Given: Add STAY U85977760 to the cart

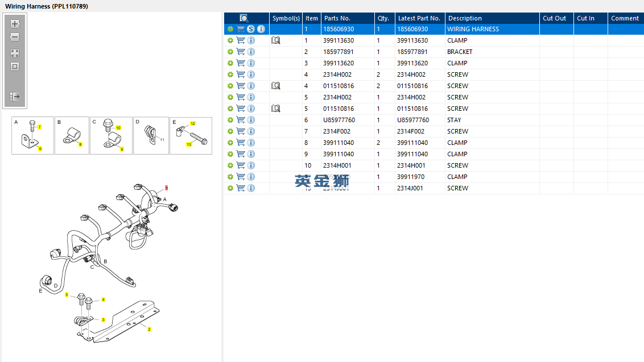Looking at the screenshot, I should (x=241, y=120).
